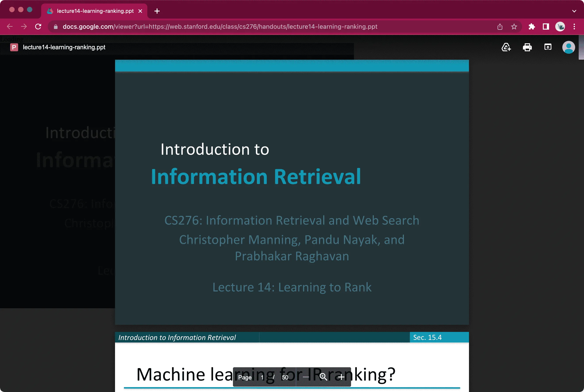This screenshot has width=584, height=392.
Task: Pop the document out into a new window
Action: tap(547, 47)
